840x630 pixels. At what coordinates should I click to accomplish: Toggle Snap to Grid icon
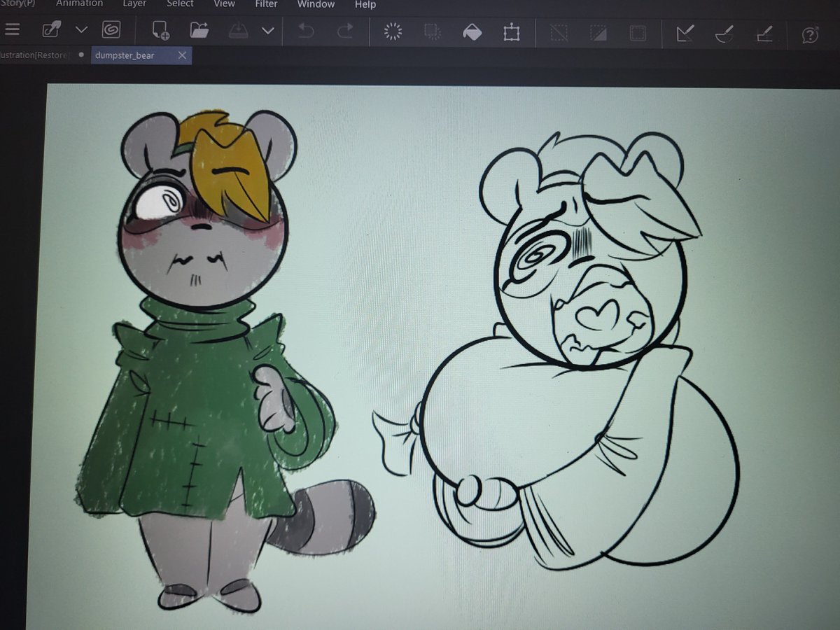tap(764, 34)
